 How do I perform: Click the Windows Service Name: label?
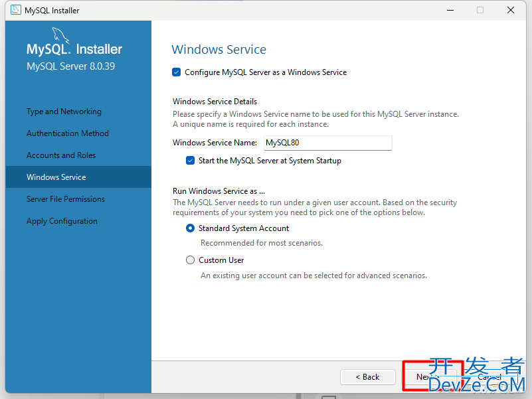(215, 143)
